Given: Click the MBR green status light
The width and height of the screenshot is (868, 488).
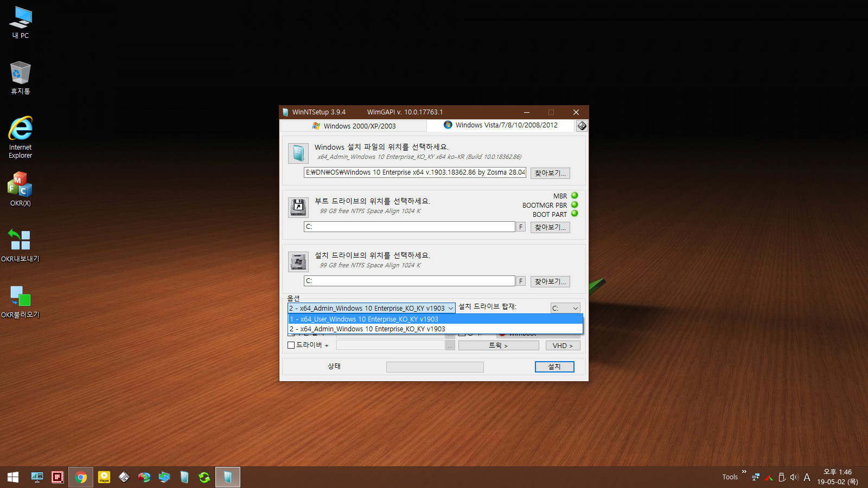Looking at the screenshot, I should (575, 196).
